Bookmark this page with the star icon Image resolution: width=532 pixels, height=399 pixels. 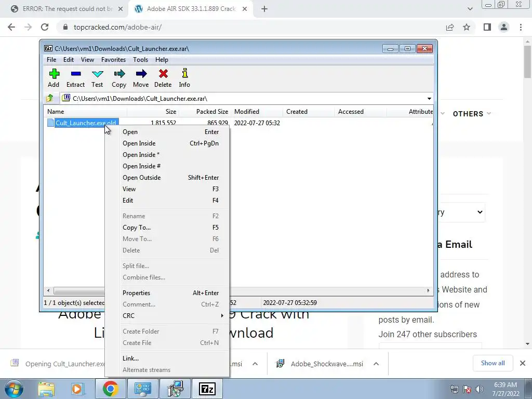pos(467,27)
